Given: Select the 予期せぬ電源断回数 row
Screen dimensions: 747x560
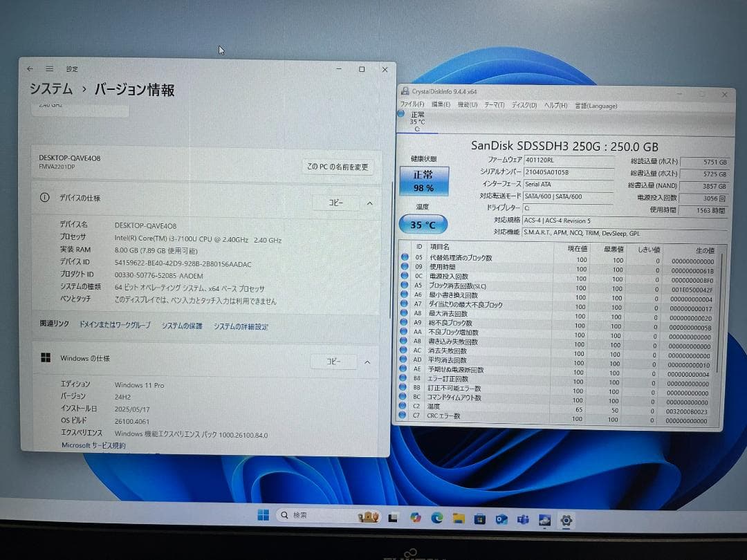Looking at the screenshot, I should pos(555,371).
